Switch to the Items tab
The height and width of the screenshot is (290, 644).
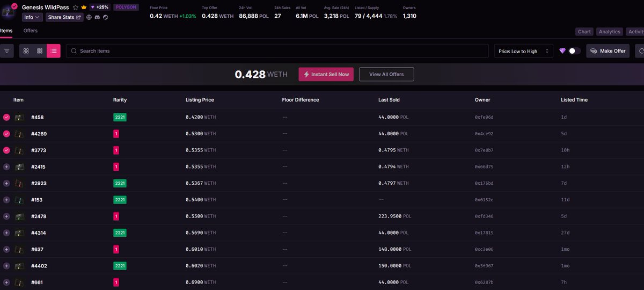click(6, 31)
